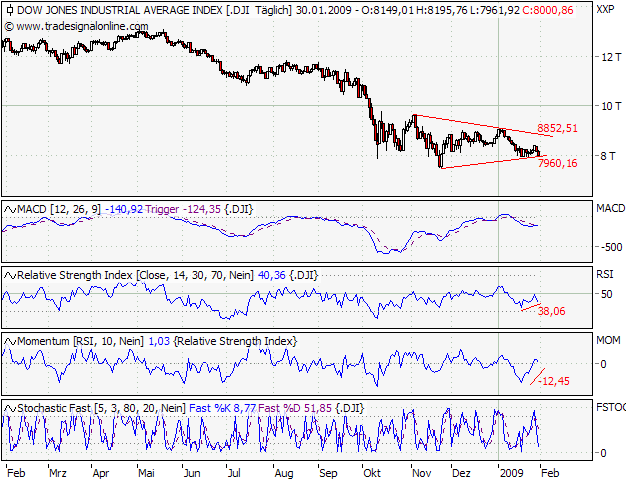Screen dimensions: 640x480
Task: Click the Momentum trendline value -12,45
Action: [x=554, y=382]
